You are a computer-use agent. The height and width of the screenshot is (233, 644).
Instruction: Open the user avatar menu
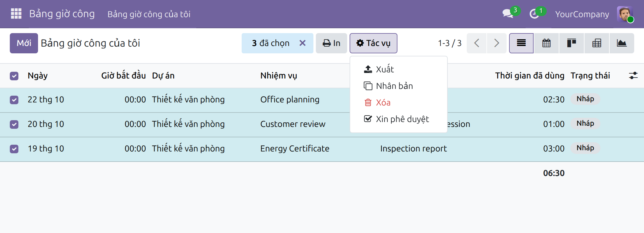tap(625, 14)
